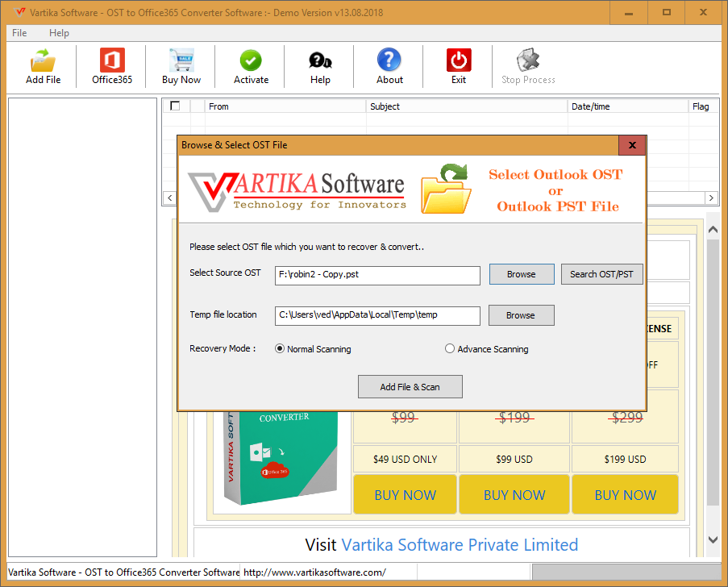Click the Vartika Software logo in the dialog
The width and height of the screenshot is (728, 587).
[297, 191]
